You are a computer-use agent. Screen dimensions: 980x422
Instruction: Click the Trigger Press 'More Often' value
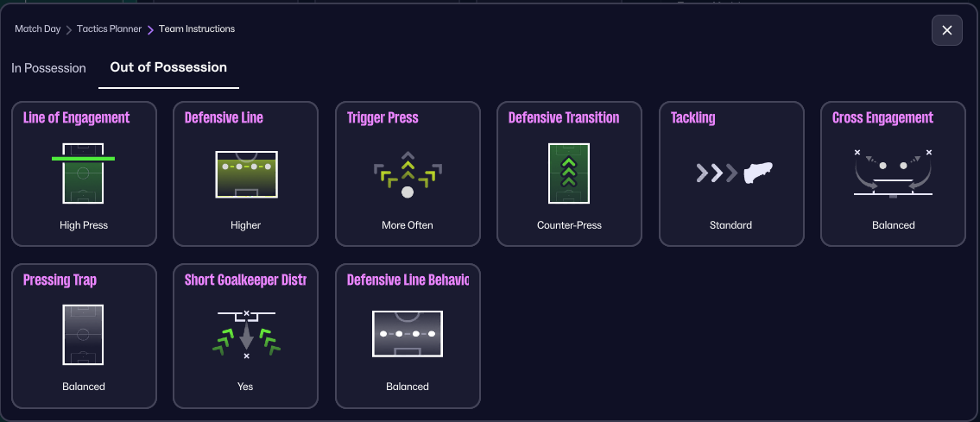click(408, 225)
